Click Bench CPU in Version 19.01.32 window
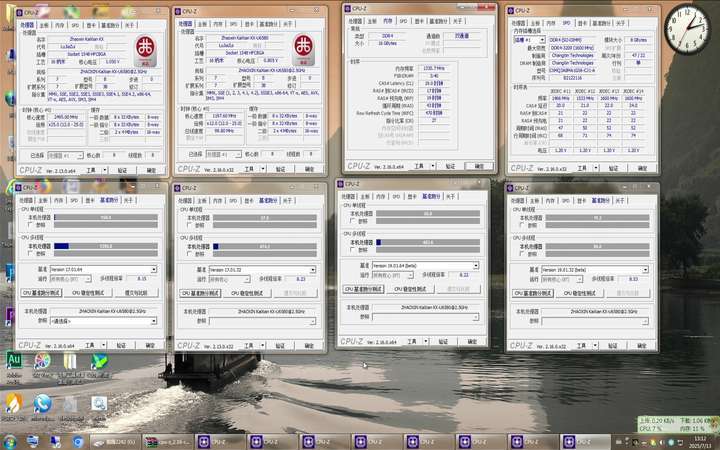Image resolution: width=720 pixels, height=450 pixels. tap(533, 293)
